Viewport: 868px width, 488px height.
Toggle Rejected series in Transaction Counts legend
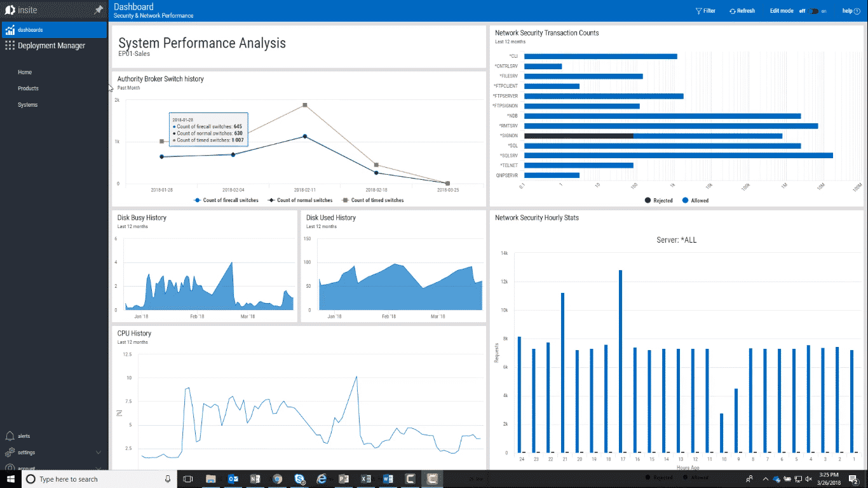(x=659, y=200)
